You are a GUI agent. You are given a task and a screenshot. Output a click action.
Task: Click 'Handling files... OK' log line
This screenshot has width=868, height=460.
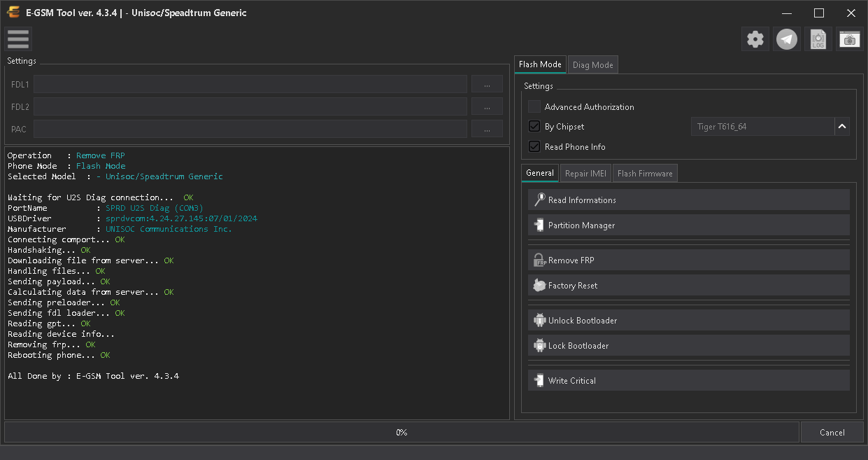click(57, 271)
